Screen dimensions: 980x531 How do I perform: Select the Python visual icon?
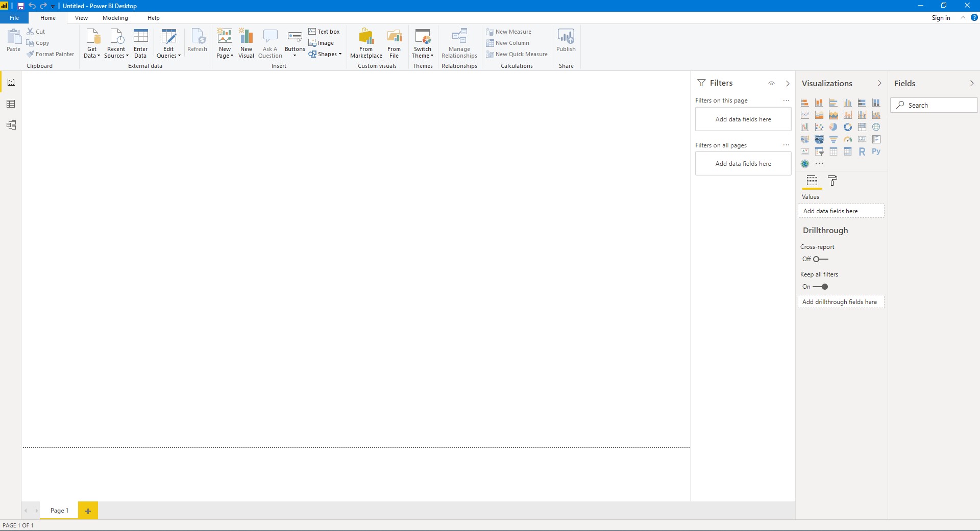[x=876, y=151]
